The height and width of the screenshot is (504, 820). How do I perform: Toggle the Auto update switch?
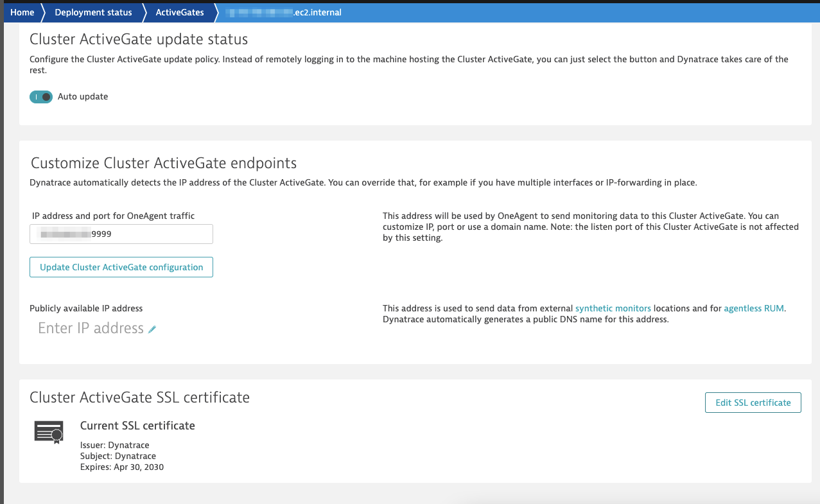(x=41, y=97)
